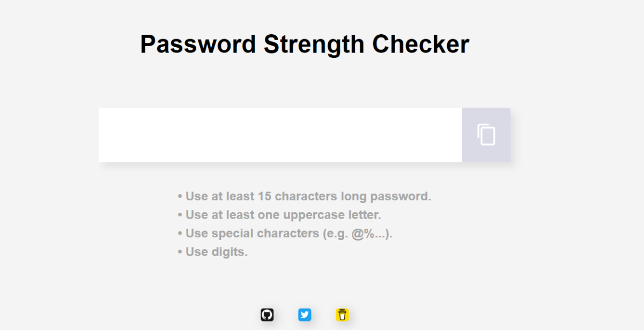Screen dimensions: 644x330
Task: Open the GitHub icon link
Action: click(267, 314)
